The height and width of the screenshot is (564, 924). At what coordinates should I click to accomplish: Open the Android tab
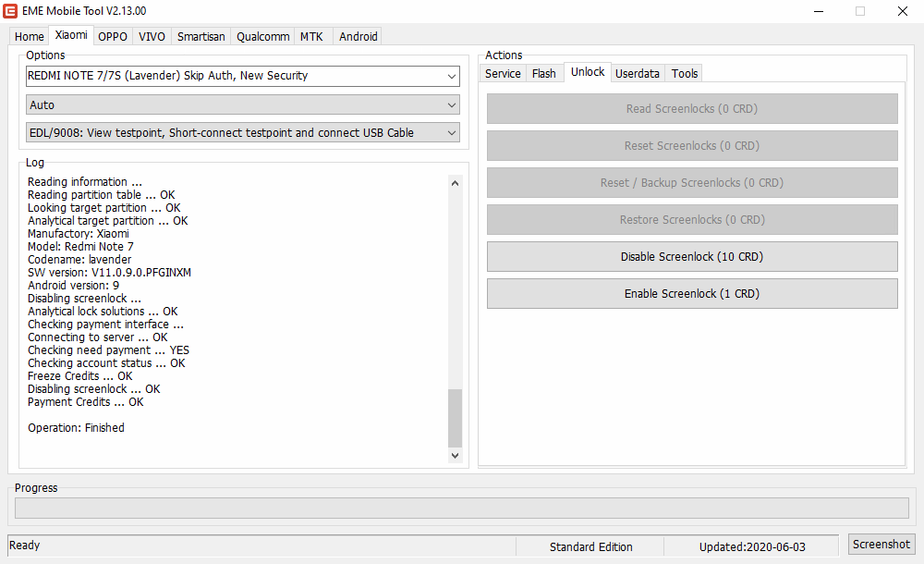click(359, 37)
